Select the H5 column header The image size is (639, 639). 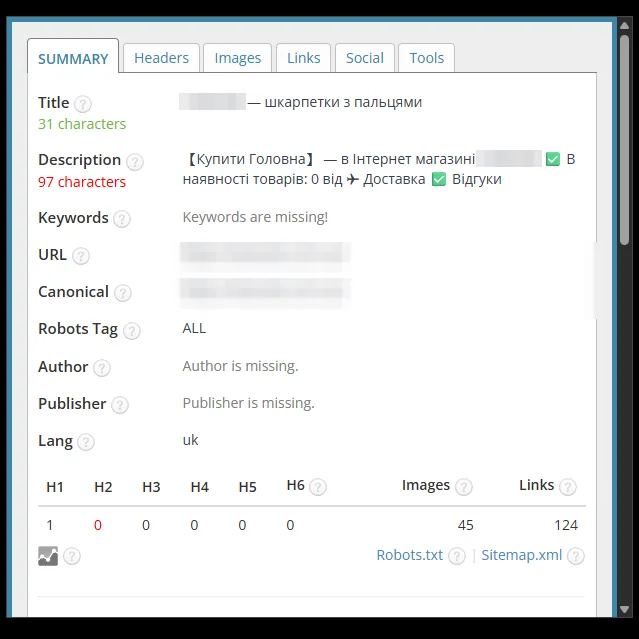point(247,487)
